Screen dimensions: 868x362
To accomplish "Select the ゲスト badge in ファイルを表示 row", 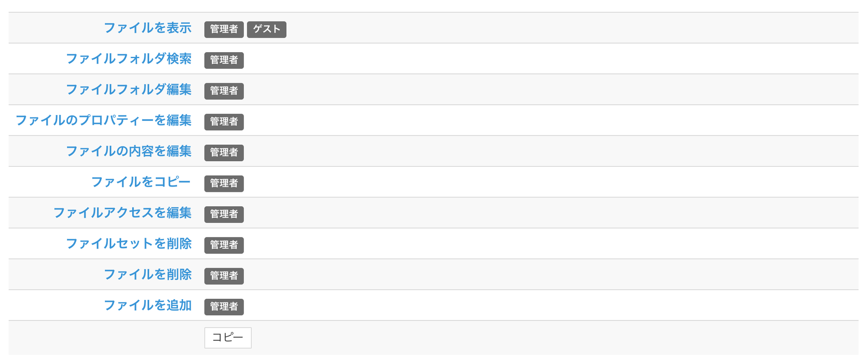I will click(x=267, y=30).
